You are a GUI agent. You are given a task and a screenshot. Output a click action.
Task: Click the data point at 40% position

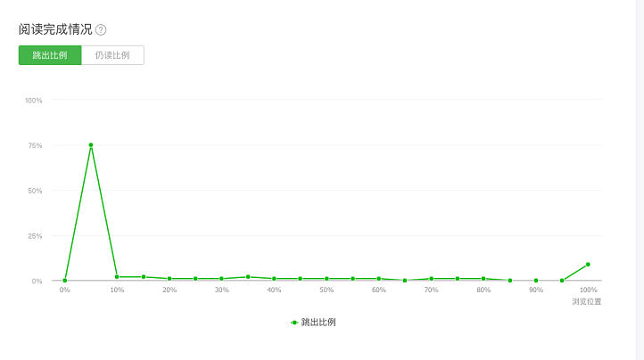pyautogui.click(x=274, y=279)
